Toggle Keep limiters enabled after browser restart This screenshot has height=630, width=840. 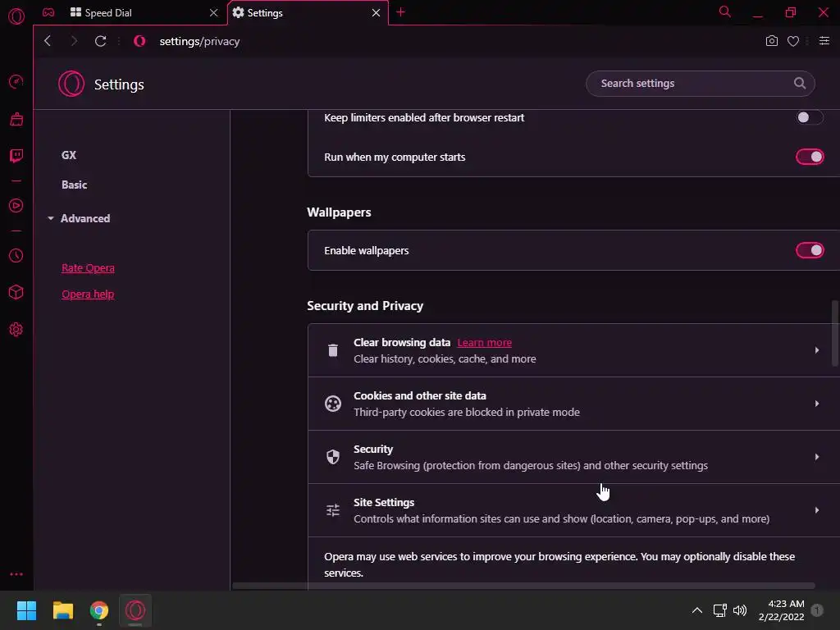[x=810, y=117]
